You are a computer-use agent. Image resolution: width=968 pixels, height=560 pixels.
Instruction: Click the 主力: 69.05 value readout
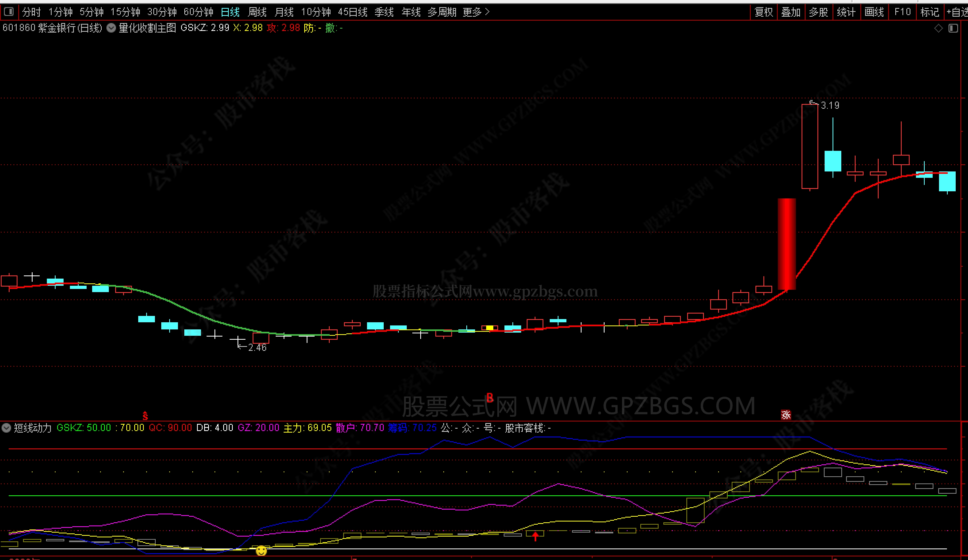[x=307, y=428]
